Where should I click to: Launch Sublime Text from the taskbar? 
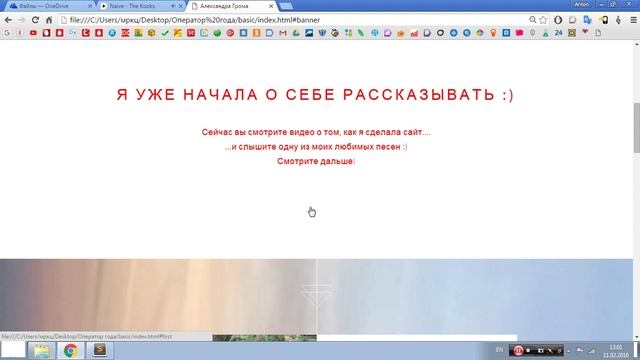point(100,350)
